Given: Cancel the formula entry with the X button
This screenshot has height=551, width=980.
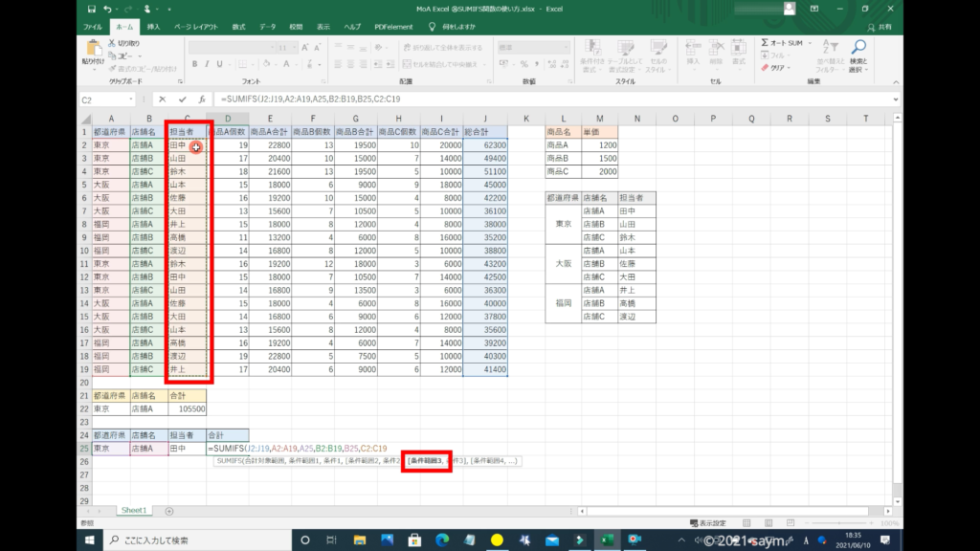Looking at the screenshot, I should point(162,99).
